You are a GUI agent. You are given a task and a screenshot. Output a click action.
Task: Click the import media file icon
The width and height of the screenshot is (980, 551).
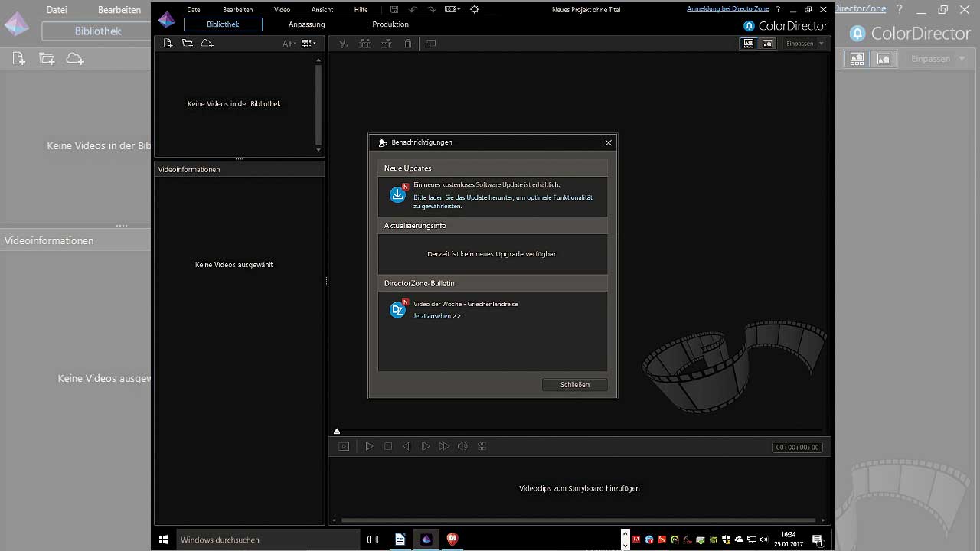click(x=168, y=44)
